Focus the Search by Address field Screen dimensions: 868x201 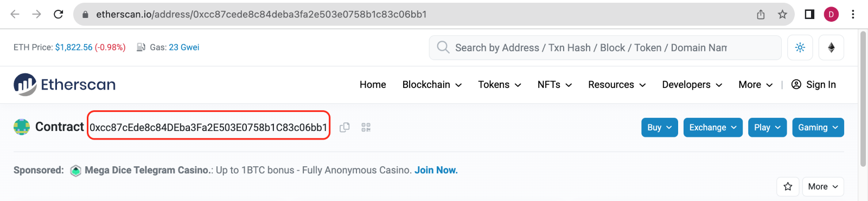(605, 48)
